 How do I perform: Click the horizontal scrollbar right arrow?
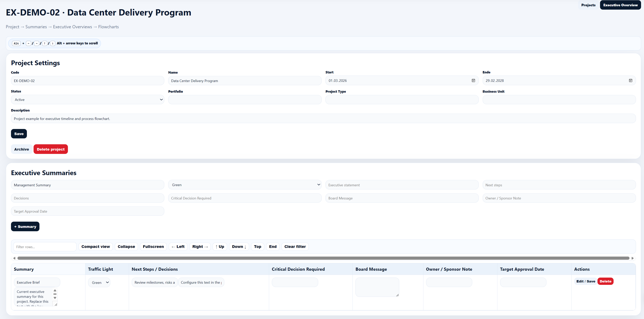[632, 258]
